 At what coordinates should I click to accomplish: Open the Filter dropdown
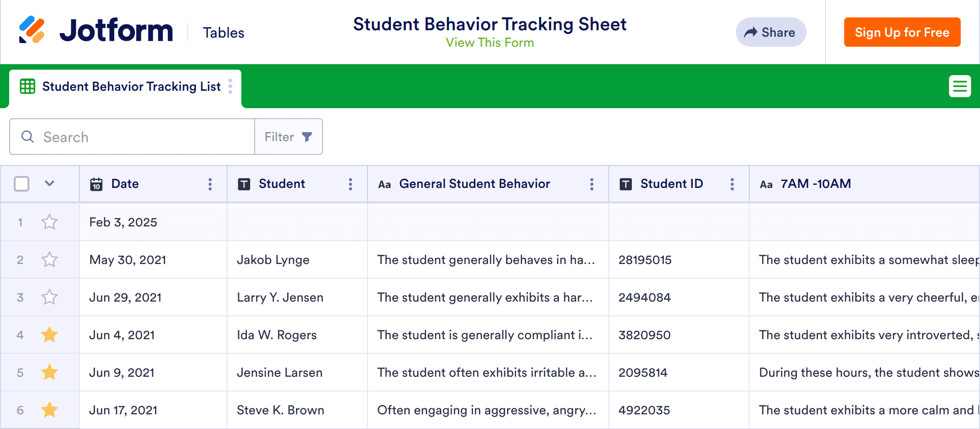289,137
